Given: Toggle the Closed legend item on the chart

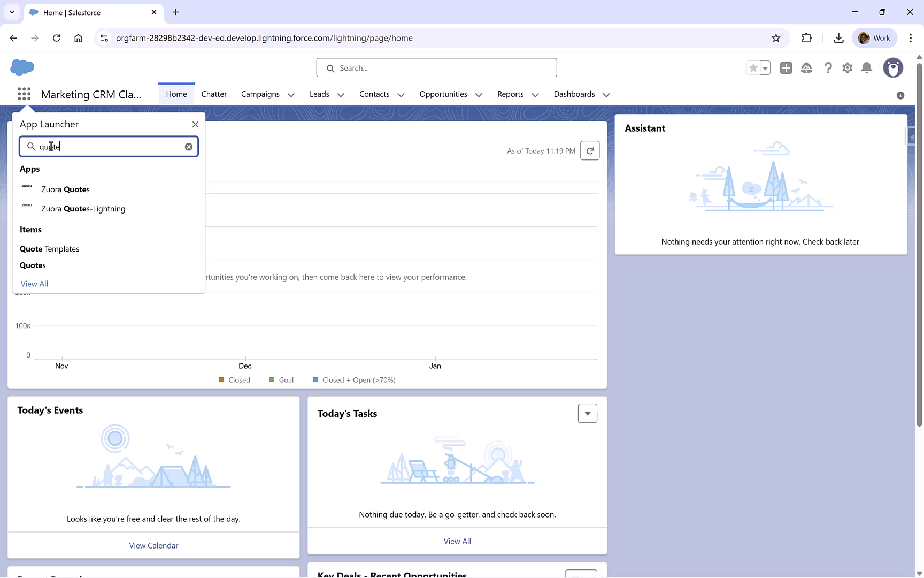Looking at the screenshot, I should click(234, 379).
